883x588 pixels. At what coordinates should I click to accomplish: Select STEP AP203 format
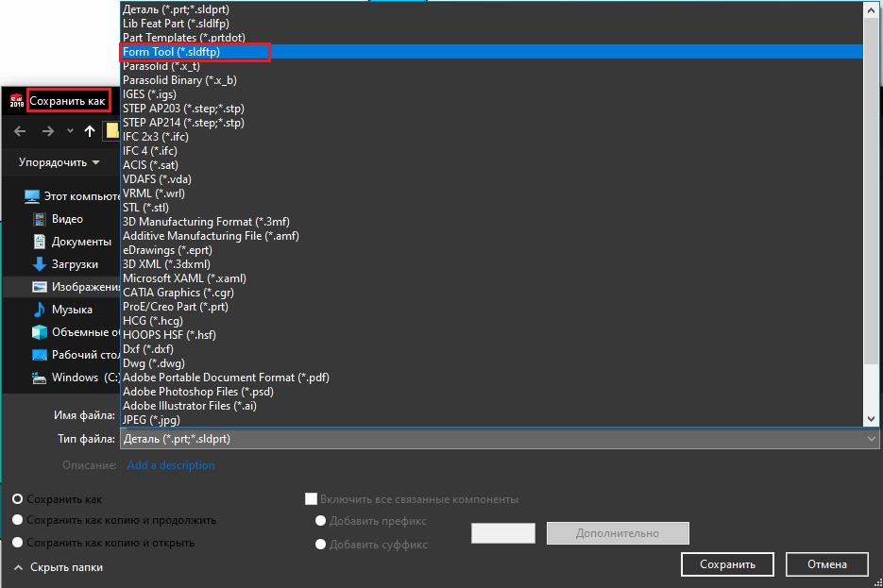point(492,108)
